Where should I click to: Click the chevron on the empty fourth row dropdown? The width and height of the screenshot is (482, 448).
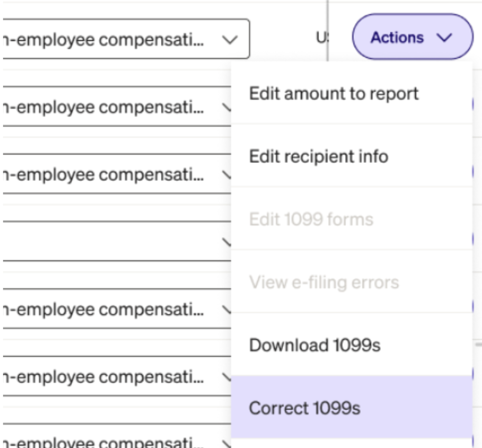[x=227, y=242]
